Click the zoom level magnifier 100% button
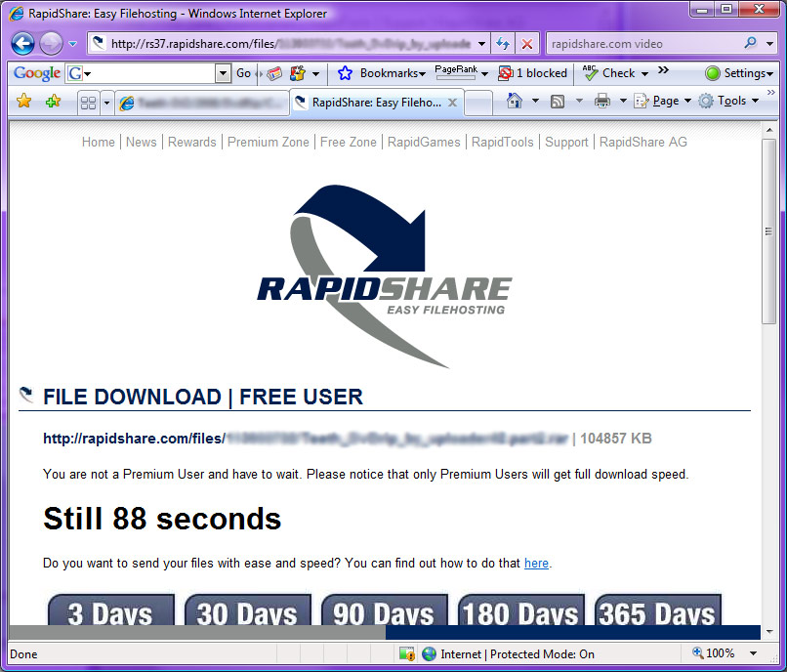The height and width of the screenshot is (672, 787). pos(713,652)
